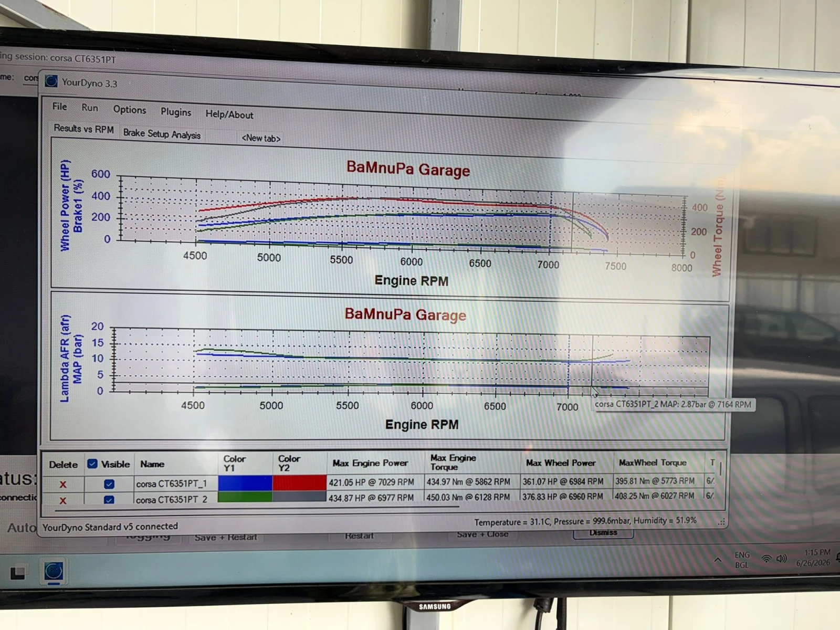This screenshot has height=630, width=840.
Task: Click 434.87 HP @ 6977 RPM cell
Action: point(371,498)
